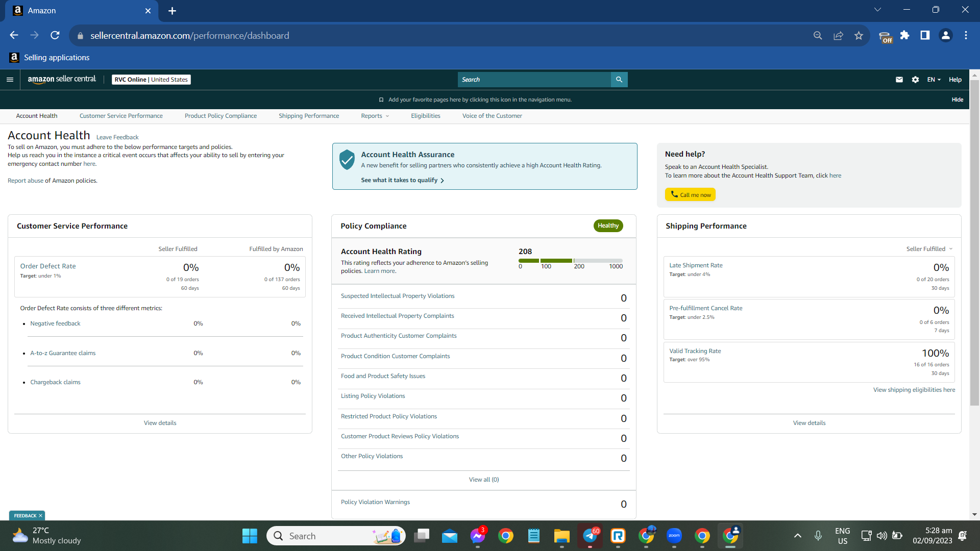The height and width of the screenshot is (551, 980).
Task: Click the share page icon
Action: (x=838, y=35)
